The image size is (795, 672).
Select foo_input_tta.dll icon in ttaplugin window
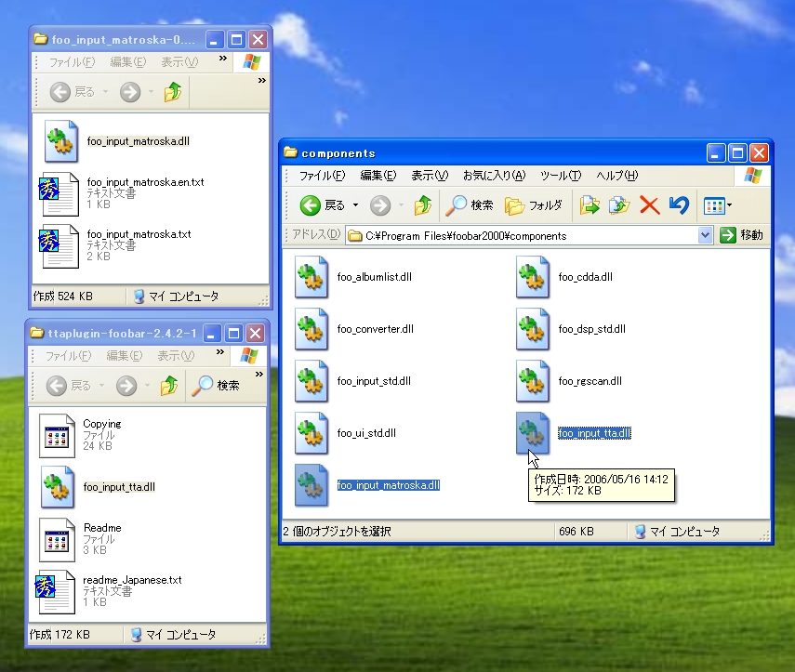click(x=58, y=487)
